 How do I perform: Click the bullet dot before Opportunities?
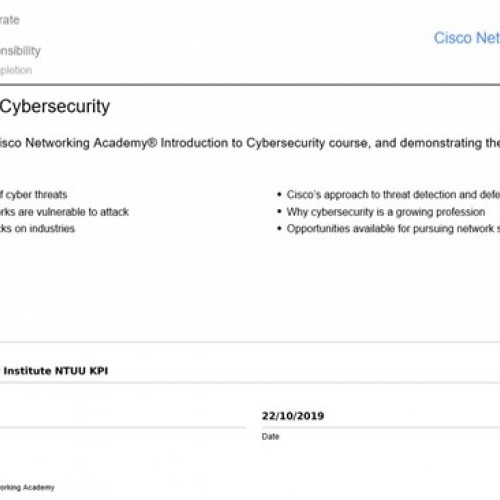(279, 228)
